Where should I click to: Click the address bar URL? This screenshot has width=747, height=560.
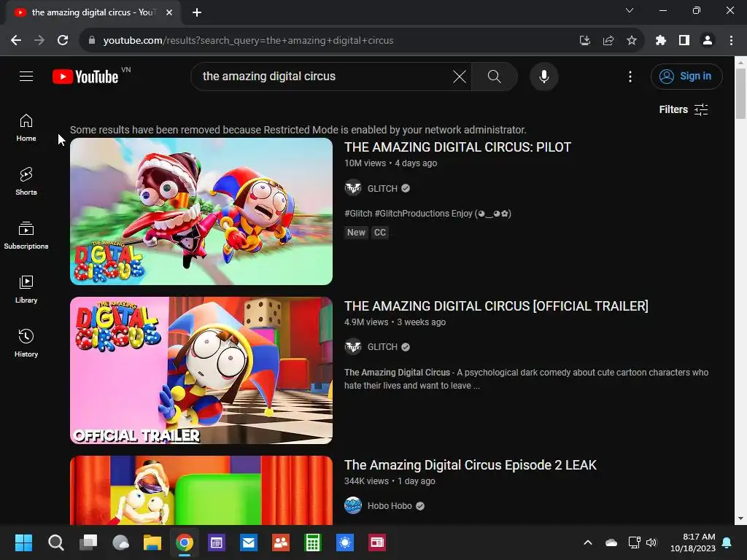248,41
